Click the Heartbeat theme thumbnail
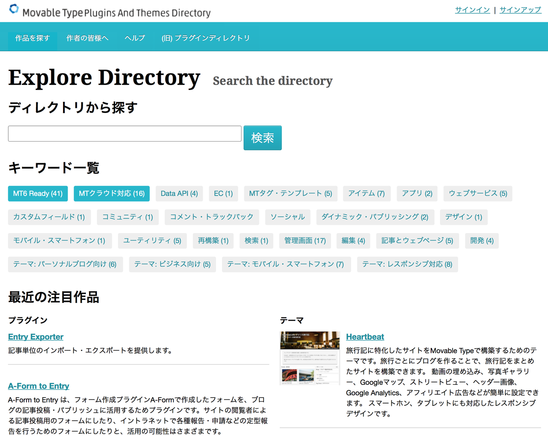 pyautogui.click(x=310, y=358)
